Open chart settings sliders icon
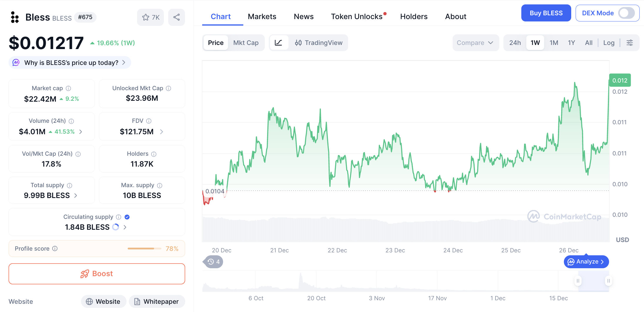The height and width of the screenshot is (312, 644). (630, 43)
